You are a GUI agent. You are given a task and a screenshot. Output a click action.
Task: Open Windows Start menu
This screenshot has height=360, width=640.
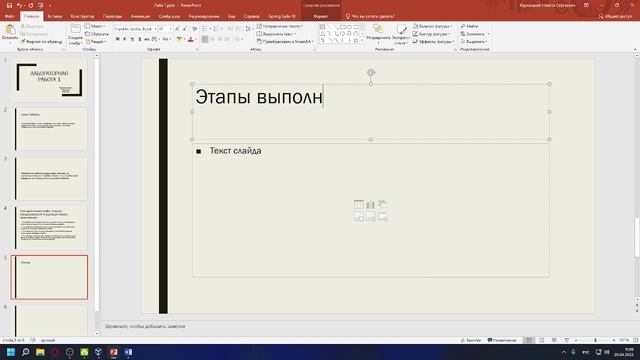(x=11, y=352)
